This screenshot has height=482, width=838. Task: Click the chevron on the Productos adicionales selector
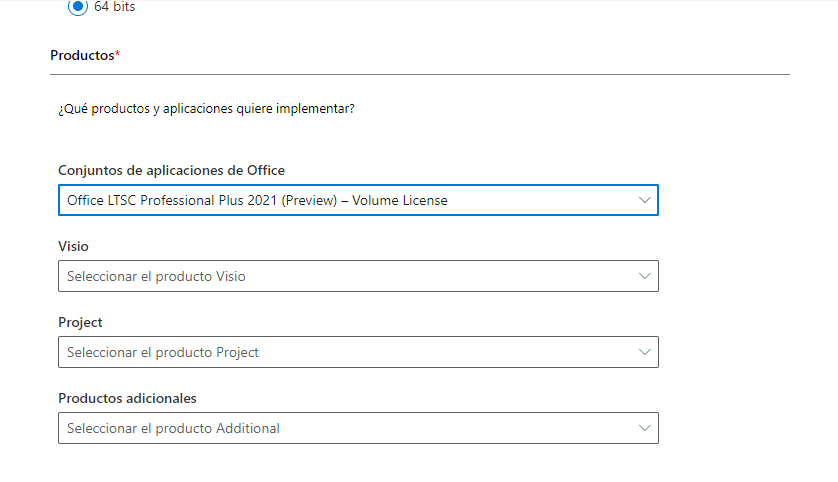coord(645,428)
